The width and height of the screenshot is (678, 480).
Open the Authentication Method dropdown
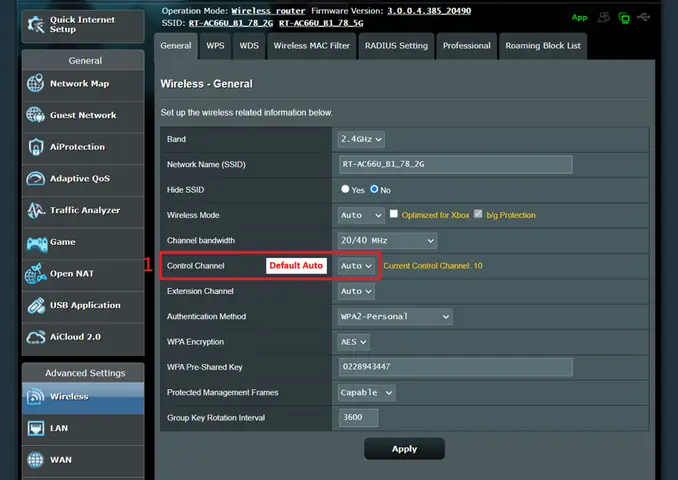point(395,317)
